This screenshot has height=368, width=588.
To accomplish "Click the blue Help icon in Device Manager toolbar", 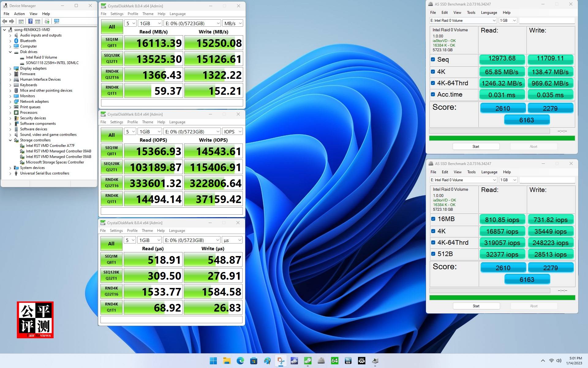I will click(30, 21).
